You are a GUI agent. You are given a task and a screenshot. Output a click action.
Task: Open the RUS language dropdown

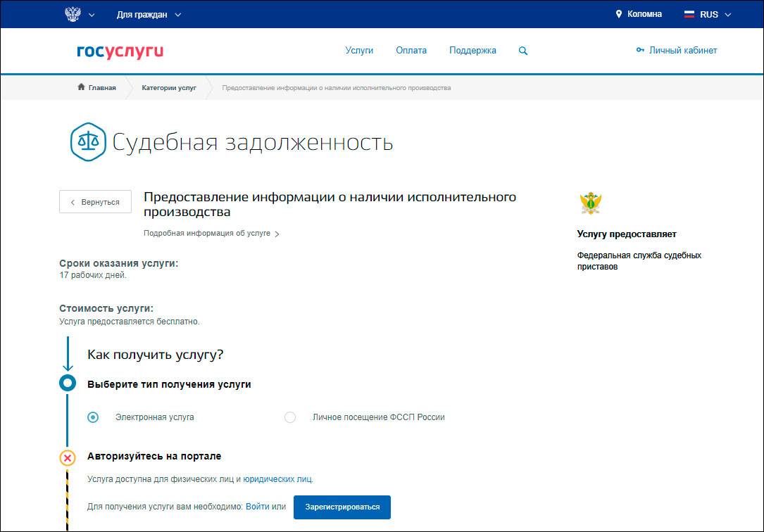click(715, 15)
